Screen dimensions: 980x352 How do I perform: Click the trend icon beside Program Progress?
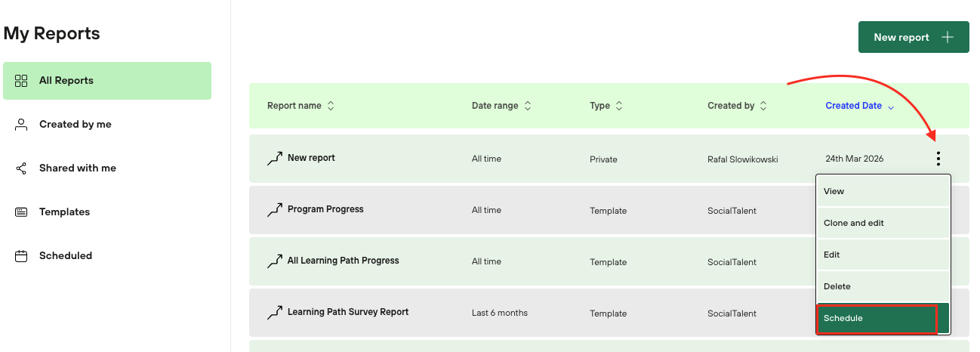click(x=275, y=210)
